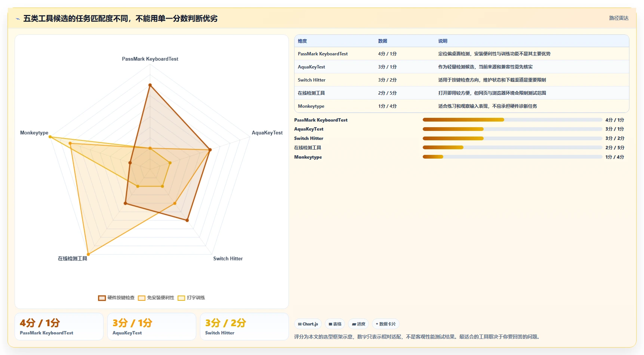The height and width of the screenshot is (355, 644).
Task: Click the AquaKeyTest progress bar
Action: coord(512,129)
